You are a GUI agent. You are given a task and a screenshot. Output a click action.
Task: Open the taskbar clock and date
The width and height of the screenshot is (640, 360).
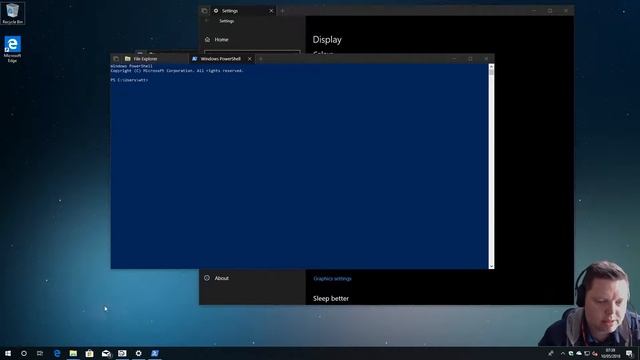pos(610,353)
